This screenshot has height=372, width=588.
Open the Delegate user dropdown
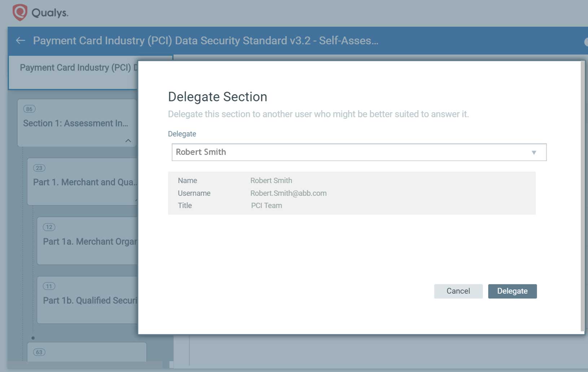[x=359, y=152]
